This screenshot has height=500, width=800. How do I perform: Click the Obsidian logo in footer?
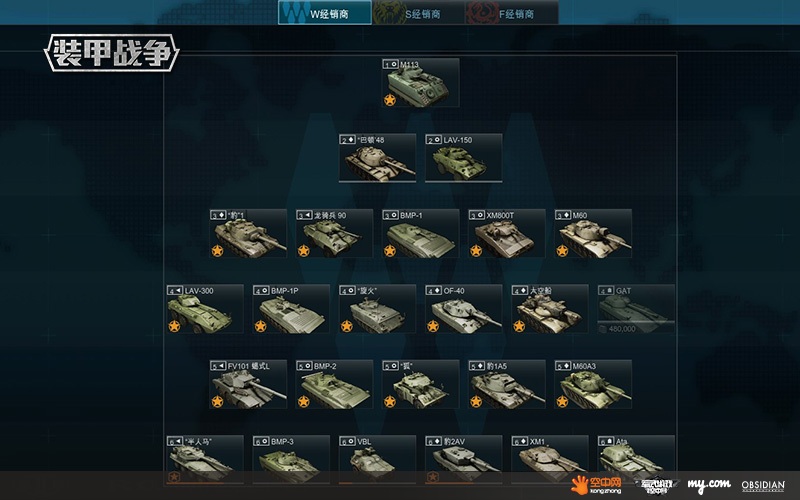pyautogui.click(x=763, y=485)
